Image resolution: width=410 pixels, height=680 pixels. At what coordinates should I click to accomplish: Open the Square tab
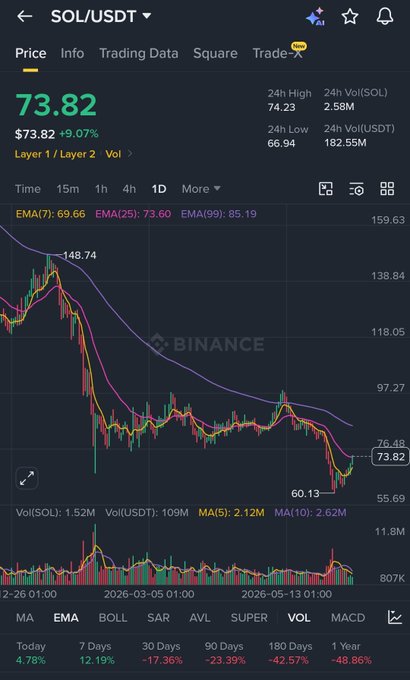click(215, 53)
